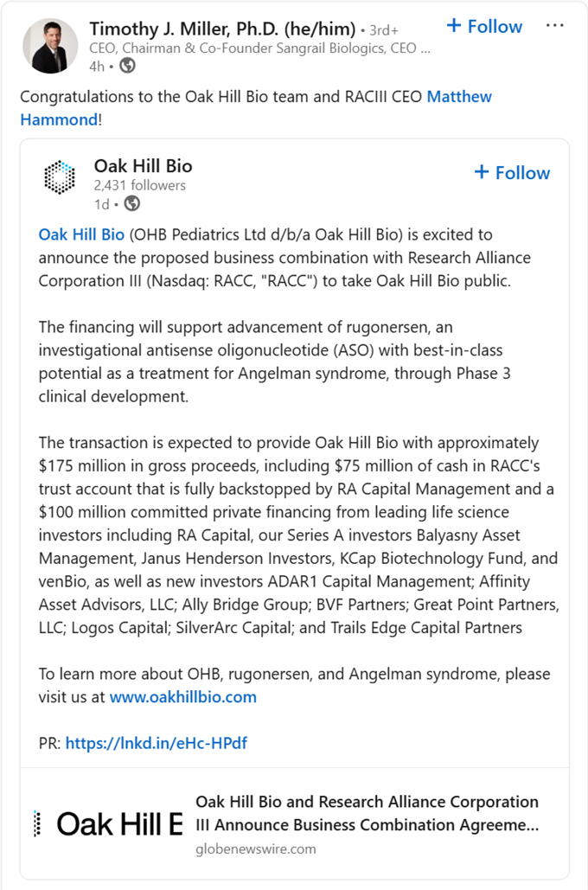Viewport: 588px width, 890px height.
Task: Click the globe visibility icon beside 4h
Action: coord(127,66)
